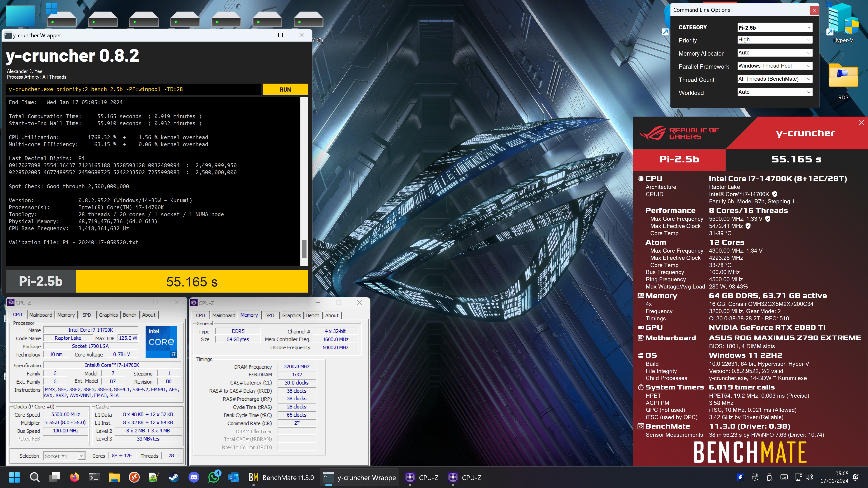Select Graphics tab in CPU-Z Memory timings window
The image size is (868, 488).
[291, 316]
